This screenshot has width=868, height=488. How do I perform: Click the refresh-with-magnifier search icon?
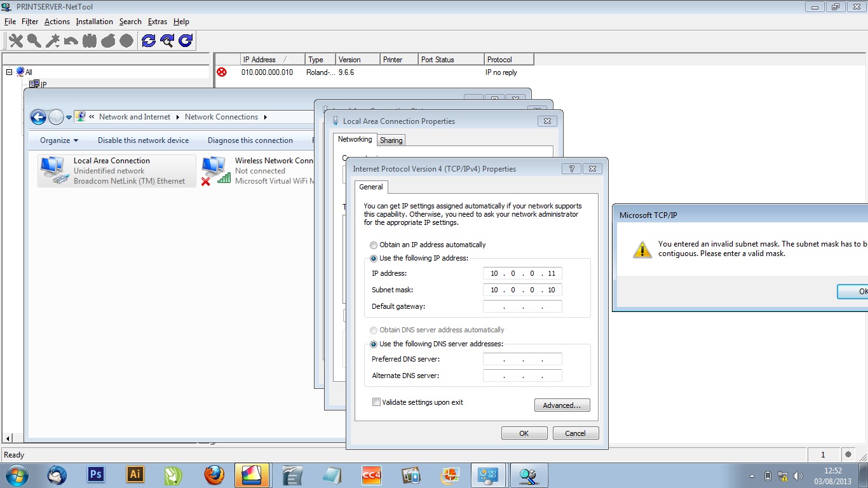(167, 41)
